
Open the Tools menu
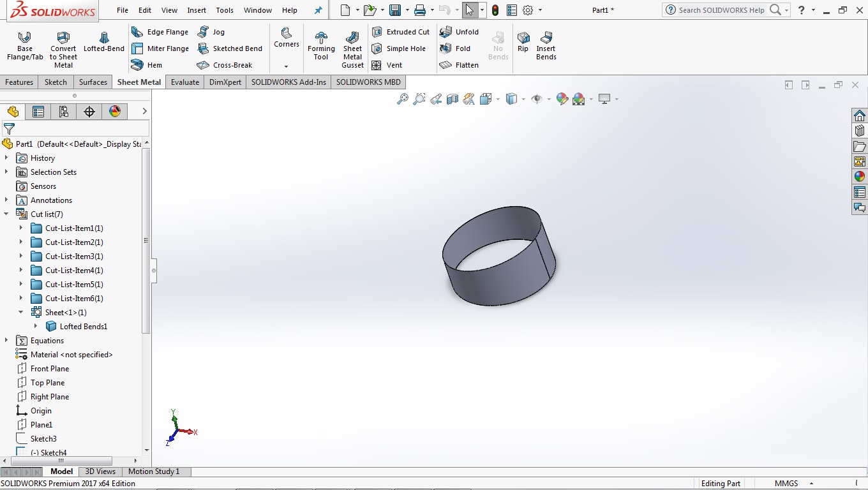225,10
